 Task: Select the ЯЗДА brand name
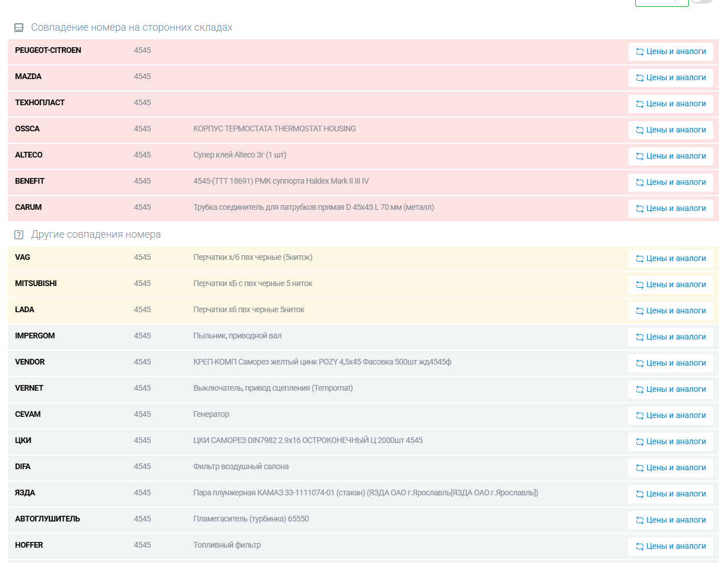(x=25, y=493)
